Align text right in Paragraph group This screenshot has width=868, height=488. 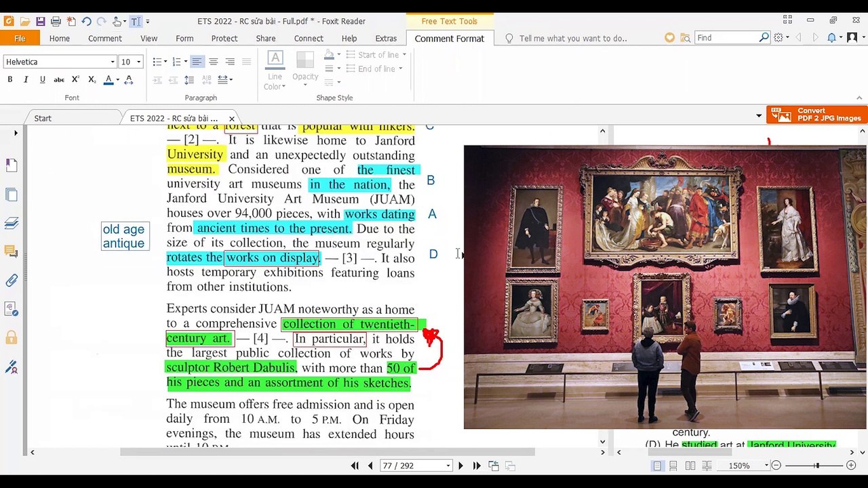[230, 62]
